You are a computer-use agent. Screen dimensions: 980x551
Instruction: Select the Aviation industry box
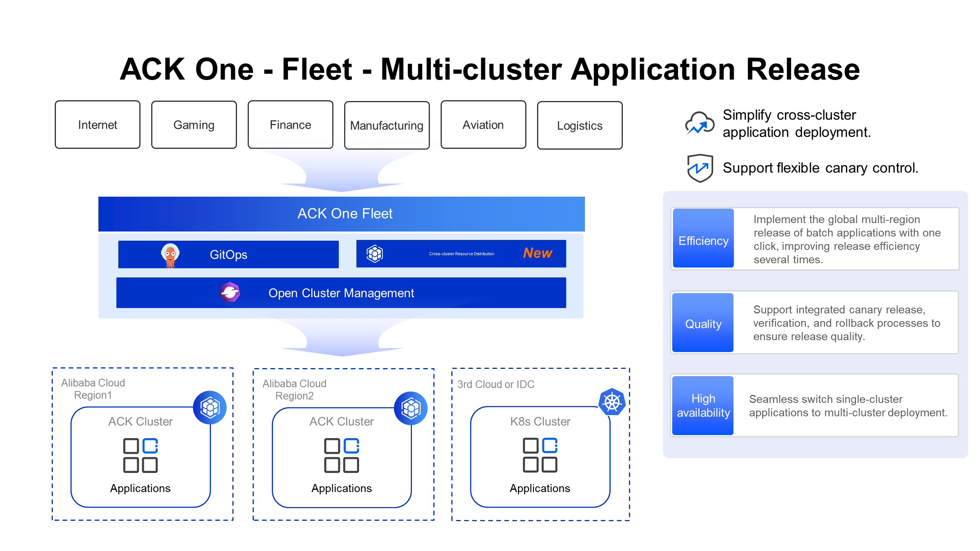tap(483, 125)
